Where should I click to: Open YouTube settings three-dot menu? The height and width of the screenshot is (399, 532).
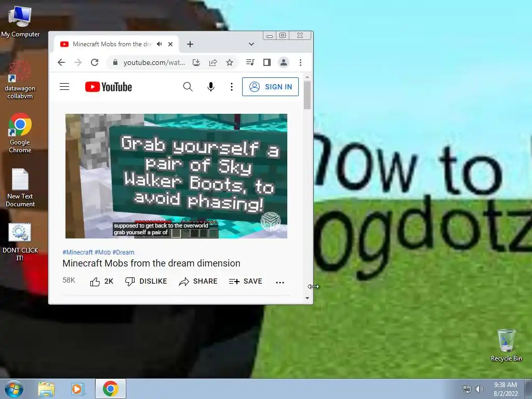click(x=232, y=87)
